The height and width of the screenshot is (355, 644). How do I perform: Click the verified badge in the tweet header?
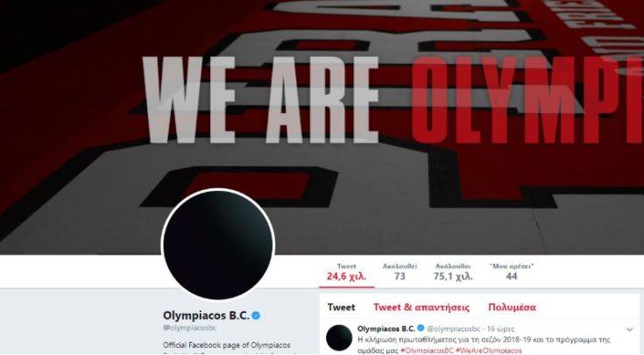421,329
